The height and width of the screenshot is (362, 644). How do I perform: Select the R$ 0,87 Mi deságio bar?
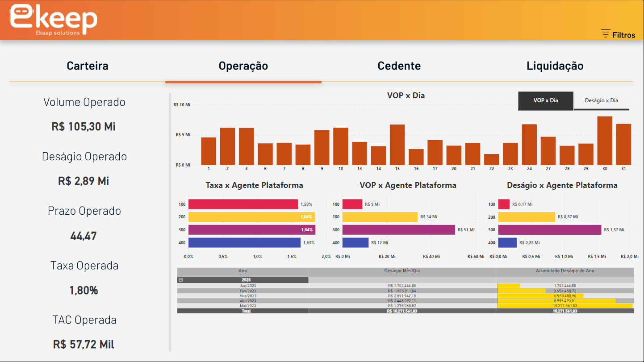pos(527,217)
